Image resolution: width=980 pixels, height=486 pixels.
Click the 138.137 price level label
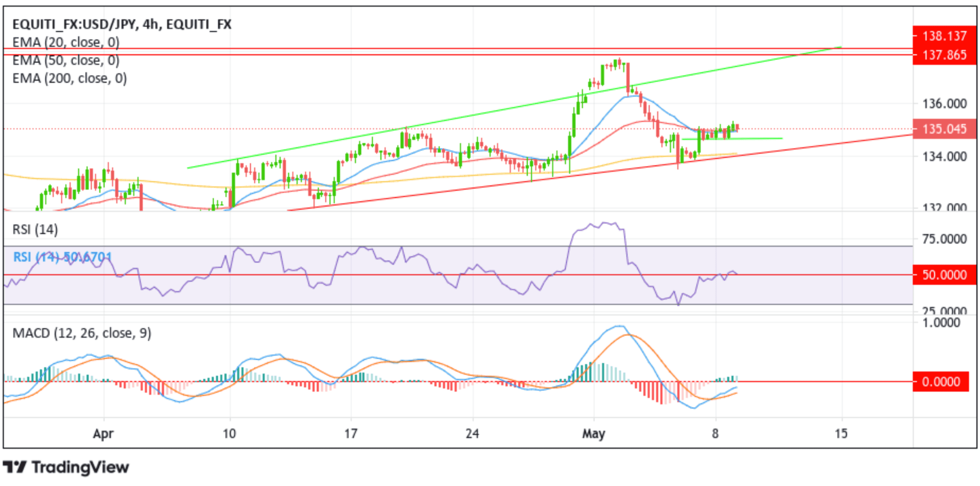[x=944, y=36]
